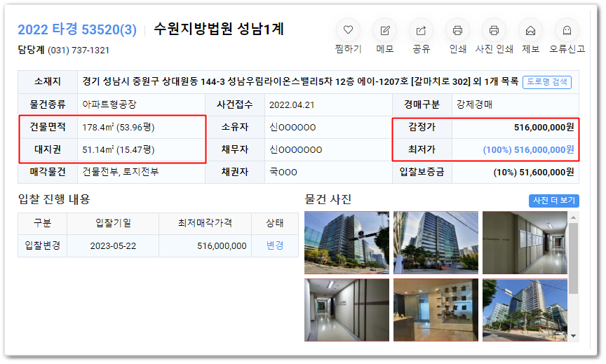
Task: Open first building exterior photo with street sign
Action: pyautogui.click(x=346, y=243)
